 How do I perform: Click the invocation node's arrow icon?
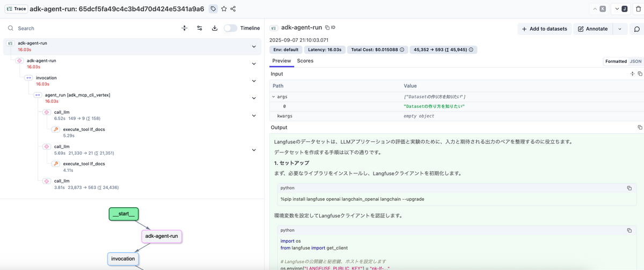(28, 78)
